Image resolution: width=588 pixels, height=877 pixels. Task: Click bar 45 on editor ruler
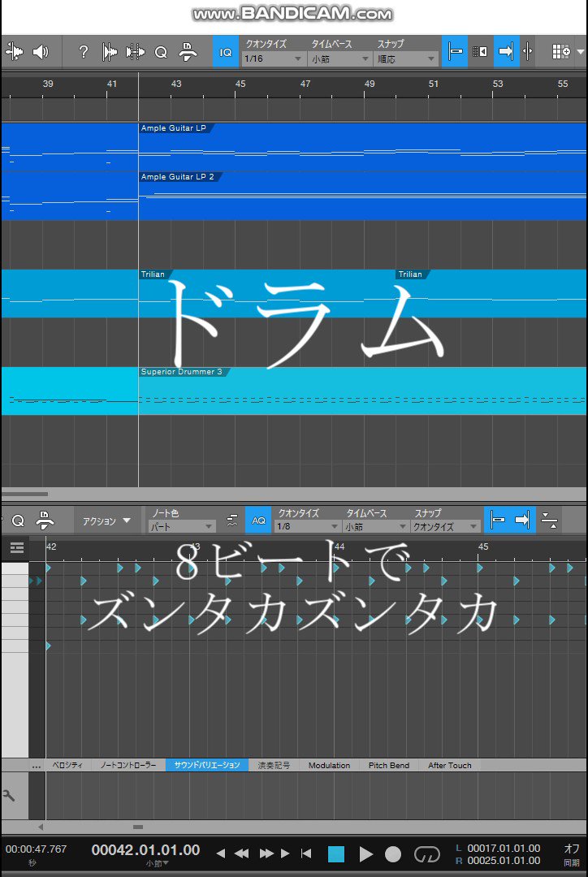point(483,547)
